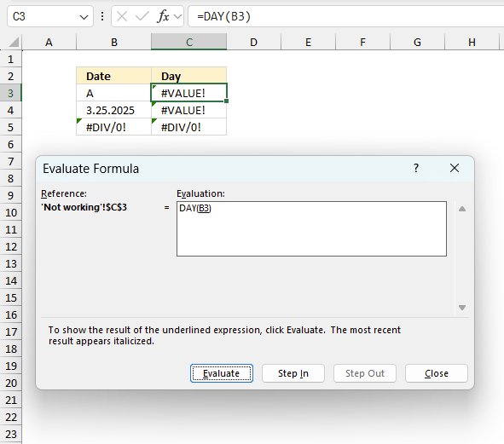Click the Enter checkmark icon in formula bar

[x=142, y=16]
